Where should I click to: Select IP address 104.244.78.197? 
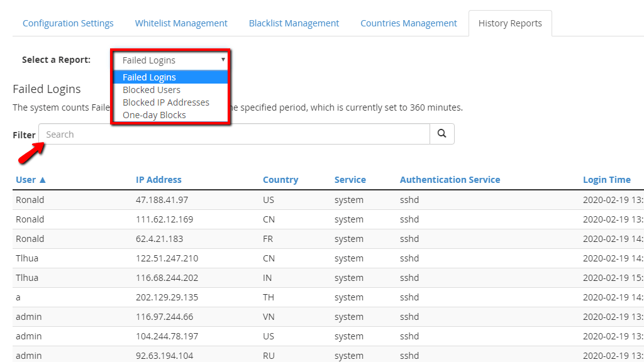coord(167,336)
